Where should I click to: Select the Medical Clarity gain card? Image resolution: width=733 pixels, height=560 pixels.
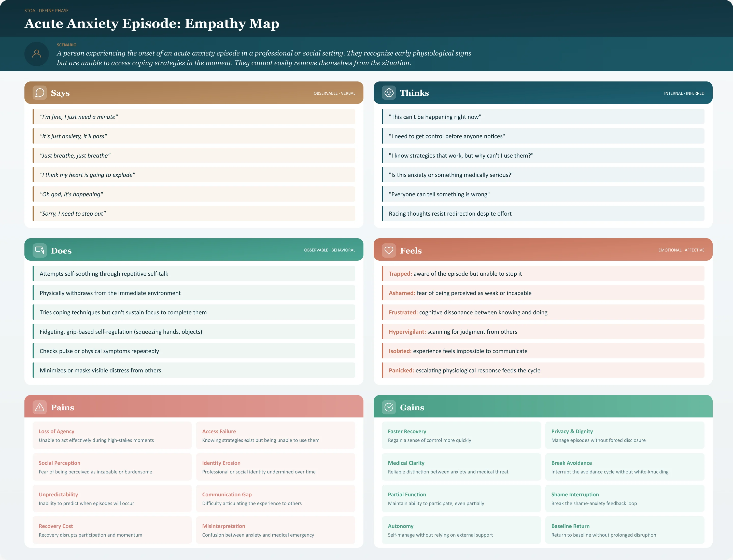pos(461,467)
